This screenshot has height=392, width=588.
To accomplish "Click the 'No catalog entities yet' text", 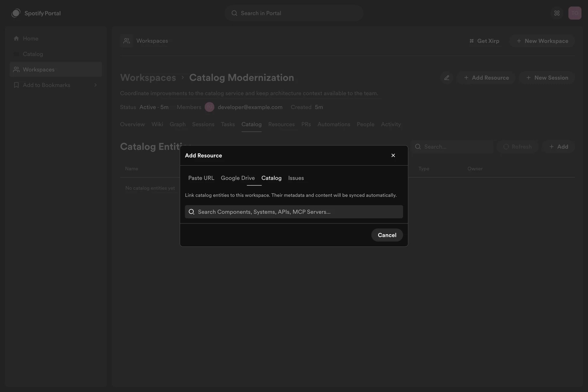I will tap(150, 188).
